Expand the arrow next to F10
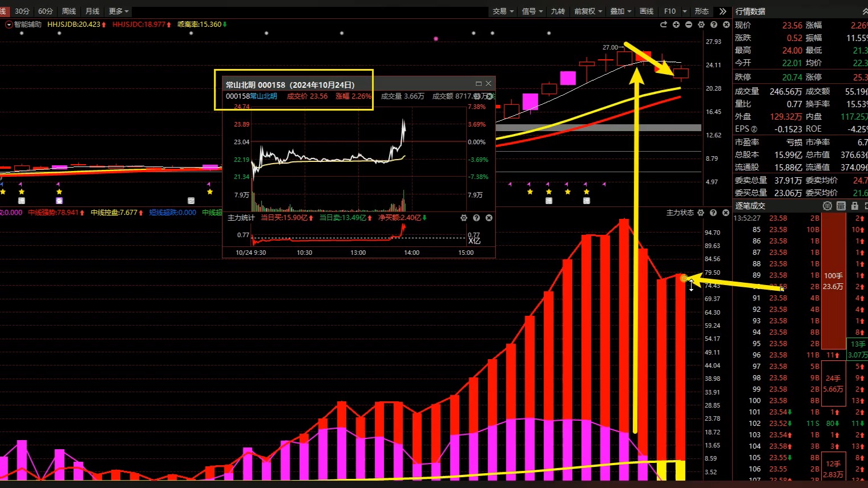The image size is (868, 488). click(684, 11)
